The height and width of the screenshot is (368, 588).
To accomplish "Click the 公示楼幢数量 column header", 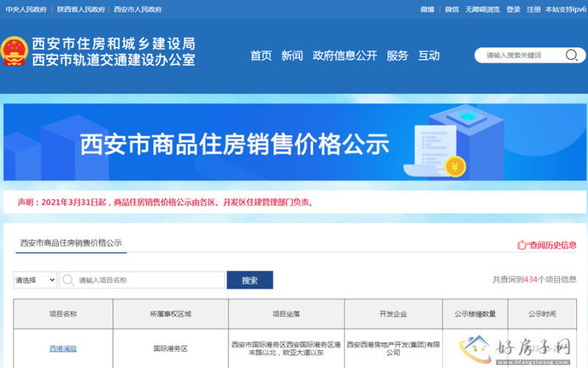I will pyautogui.click(x=475, y=314).
